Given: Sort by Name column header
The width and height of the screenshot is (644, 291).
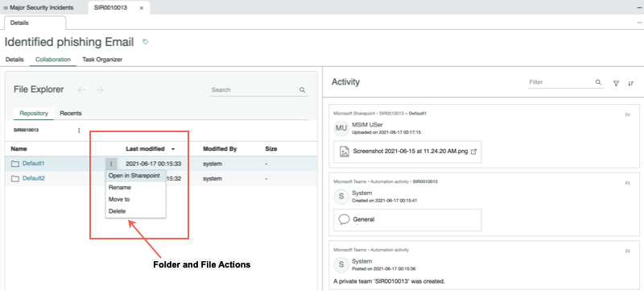Looking at the screenshot, I should coord(19,149).
